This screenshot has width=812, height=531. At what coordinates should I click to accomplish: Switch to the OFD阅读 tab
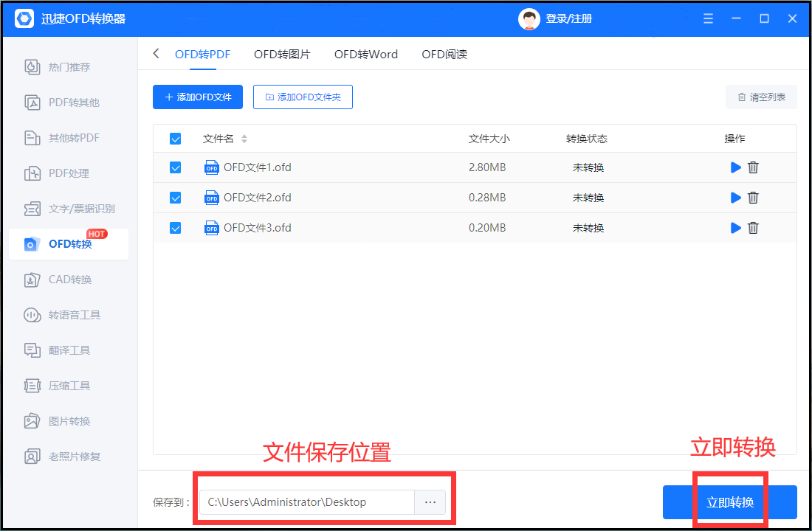(x=444, y=55)
